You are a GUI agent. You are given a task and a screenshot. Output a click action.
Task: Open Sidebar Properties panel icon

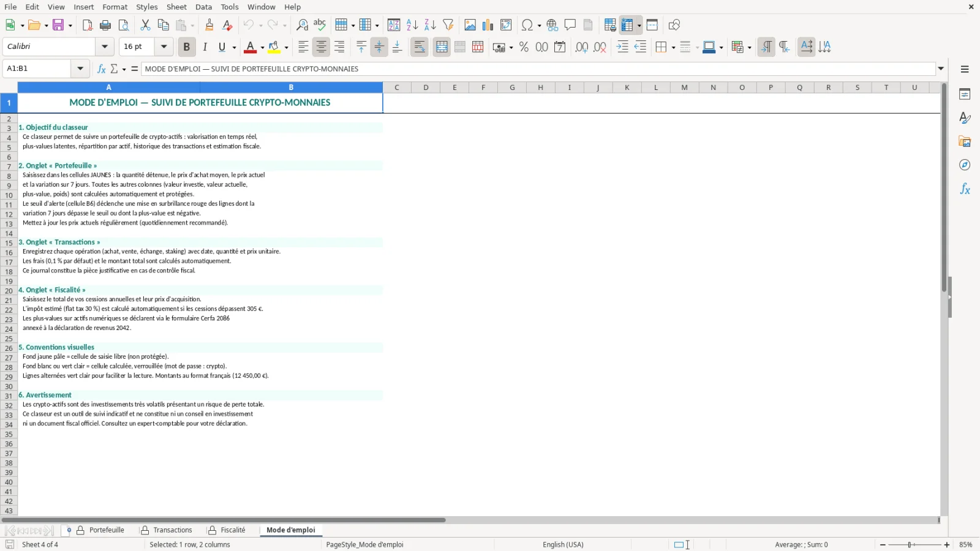click(x=965, y=94)
